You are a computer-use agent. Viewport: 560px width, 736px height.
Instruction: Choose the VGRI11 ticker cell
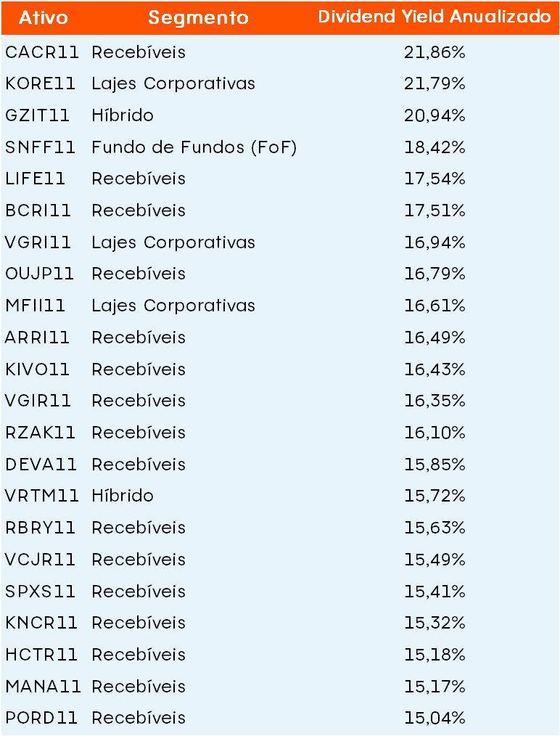[38, 242]
